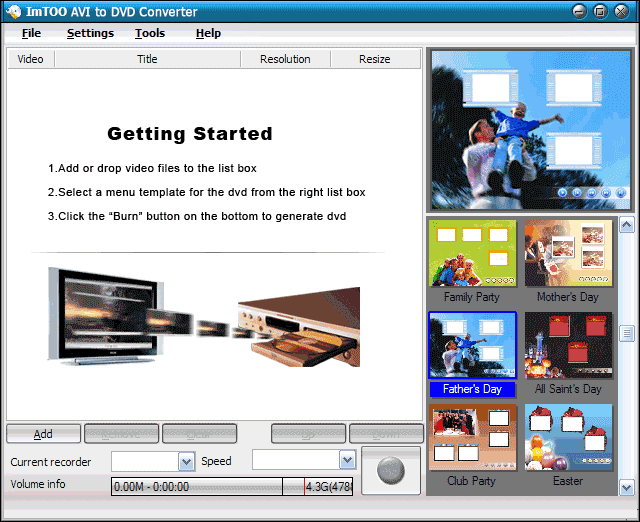Click the template list scrollbar thumb
Viewport: 640px width, 522px height.
(627, 333)
